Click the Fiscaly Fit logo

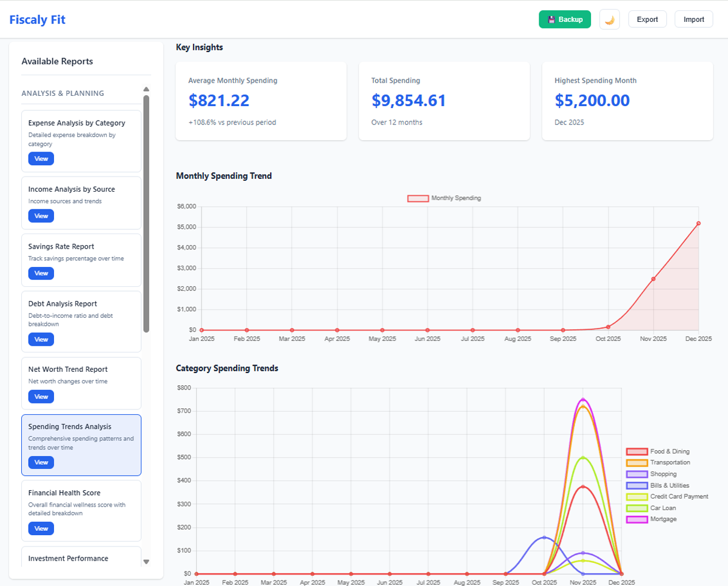coord(37,19)
